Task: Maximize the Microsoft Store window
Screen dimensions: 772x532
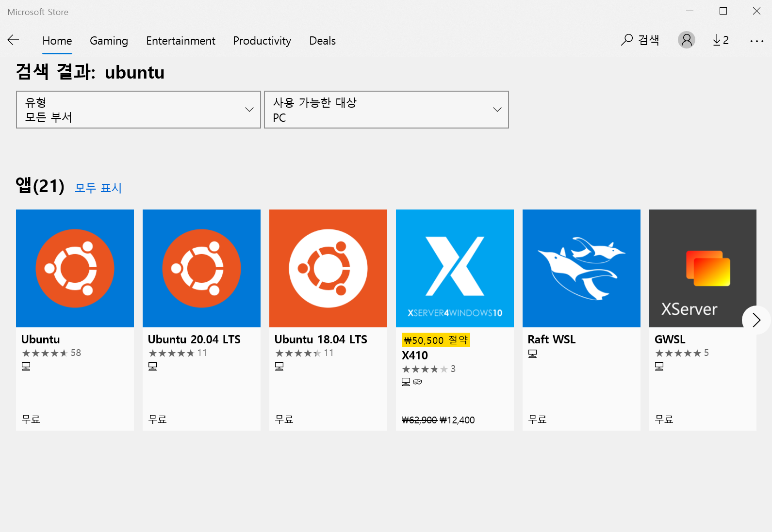Action: [x=723, y=11]
